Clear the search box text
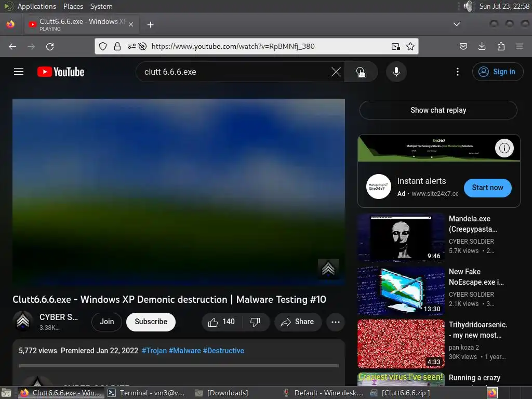 pyautogui.click(x=336, y=72)
